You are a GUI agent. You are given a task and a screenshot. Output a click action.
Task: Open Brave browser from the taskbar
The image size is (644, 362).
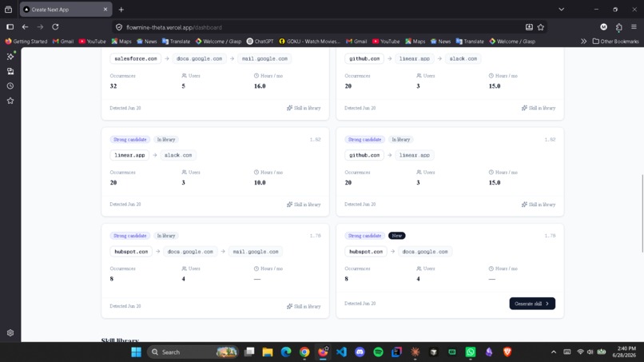[x=507, y=352]
